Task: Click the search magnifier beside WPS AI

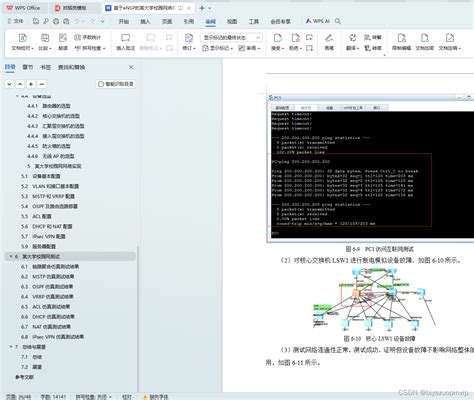Action: [338, 21]
